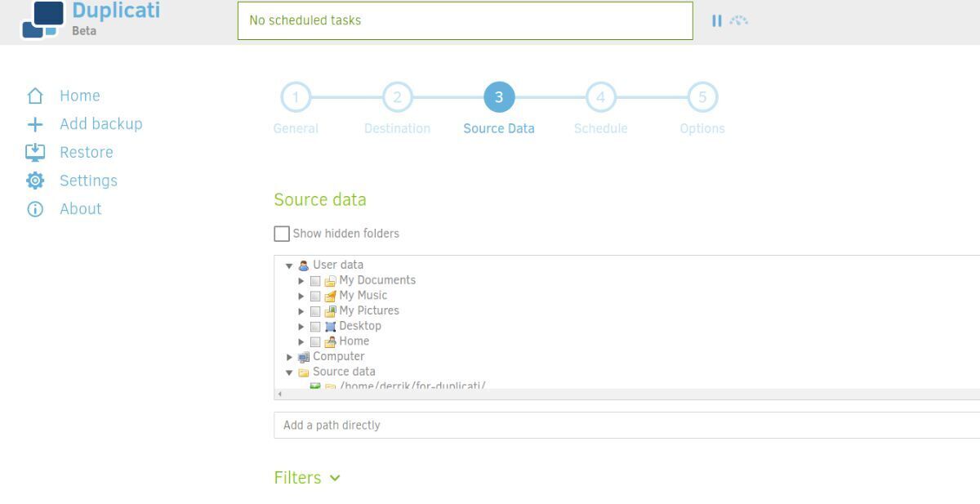Click the plus icon for Add backup
This screenshot has width=980, height=504.
pos(35,124)
